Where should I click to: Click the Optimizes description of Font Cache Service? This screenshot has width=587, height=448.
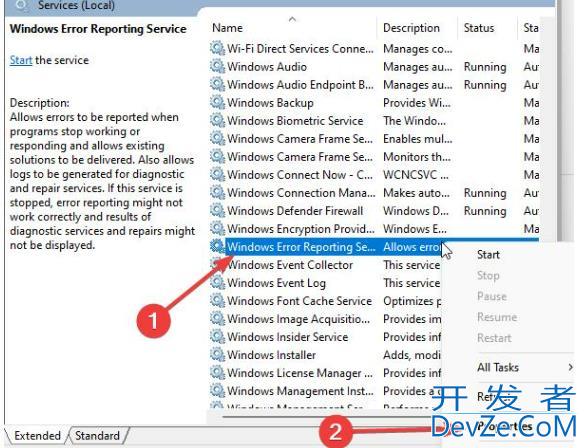[x=412, y=301]
